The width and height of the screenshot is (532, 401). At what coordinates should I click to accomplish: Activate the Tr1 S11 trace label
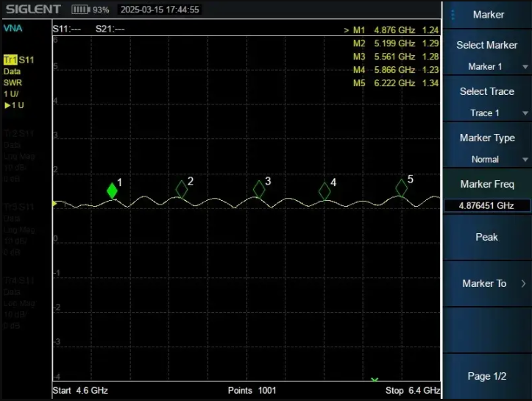click(x=18, y=59)
